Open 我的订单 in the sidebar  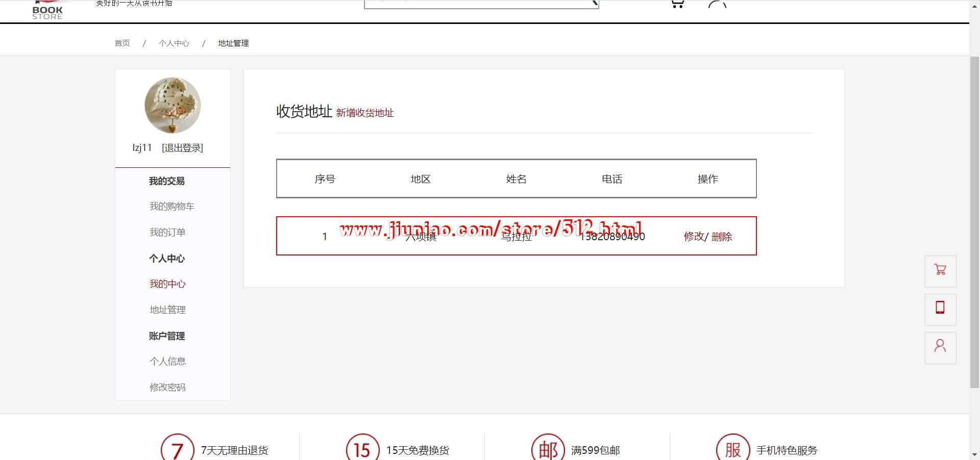(167, 233)
